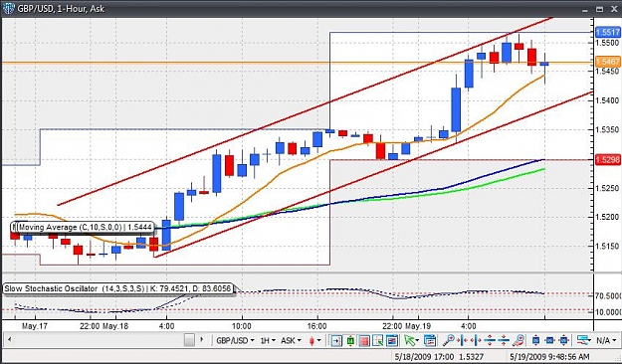Click the magnifier zoom tool
Viewport: 622px width, 364px height.
point(449,340)
